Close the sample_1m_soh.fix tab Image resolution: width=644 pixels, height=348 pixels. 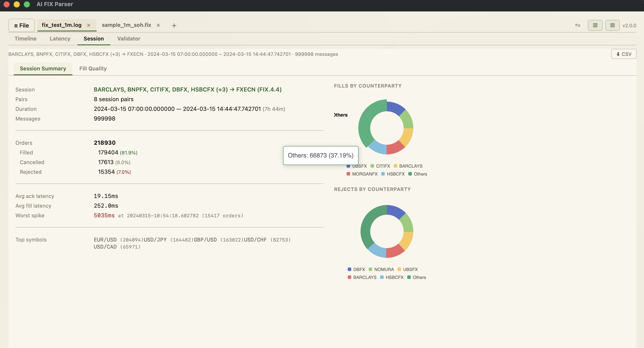click(x=158, y=25)
